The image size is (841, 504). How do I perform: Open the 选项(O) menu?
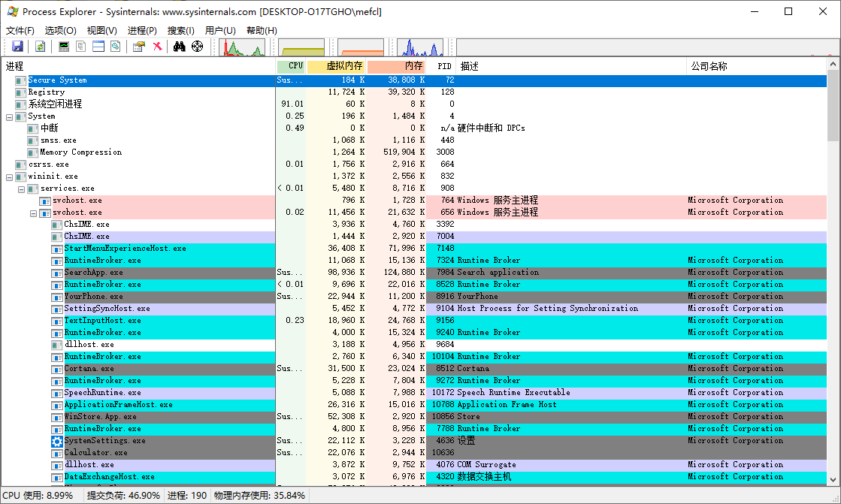(60, 30)
